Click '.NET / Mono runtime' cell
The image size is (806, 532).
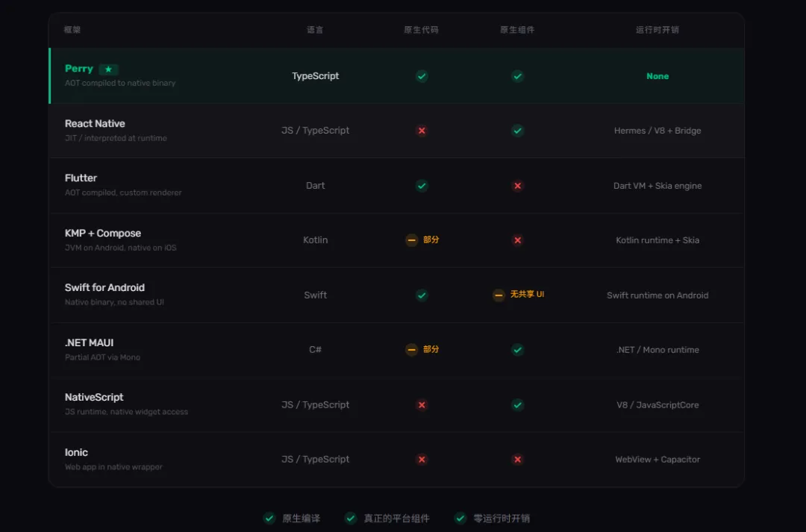pos(657,349)
